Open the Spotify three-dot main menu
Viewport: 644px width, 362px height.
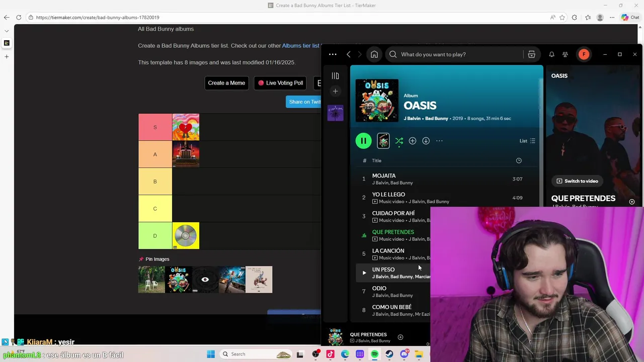333,54
